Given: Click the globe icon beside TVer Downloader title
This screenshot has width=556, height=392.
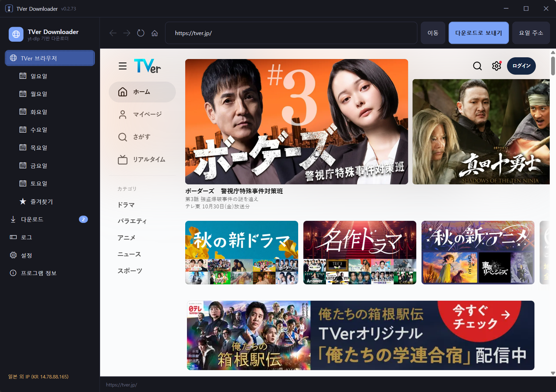Looking at the screenshot, I should pyautogui.click(x=16, y=34).
